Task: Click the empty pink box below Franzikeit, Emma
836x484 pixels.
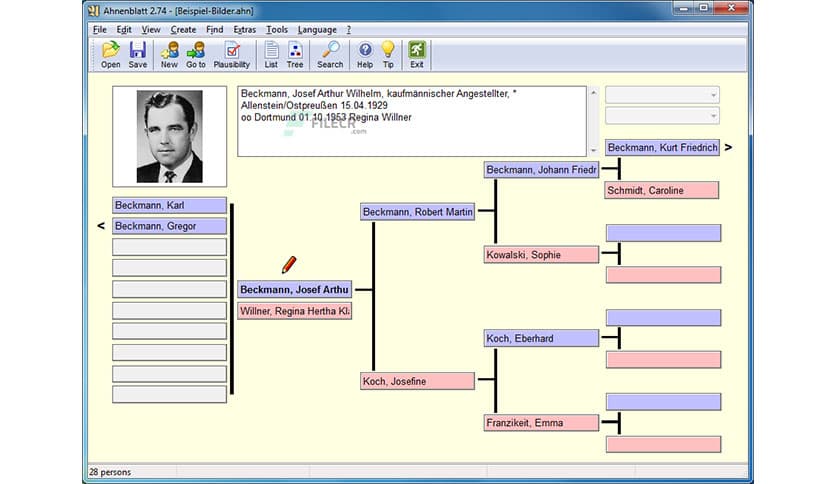Action: (663, 445)
